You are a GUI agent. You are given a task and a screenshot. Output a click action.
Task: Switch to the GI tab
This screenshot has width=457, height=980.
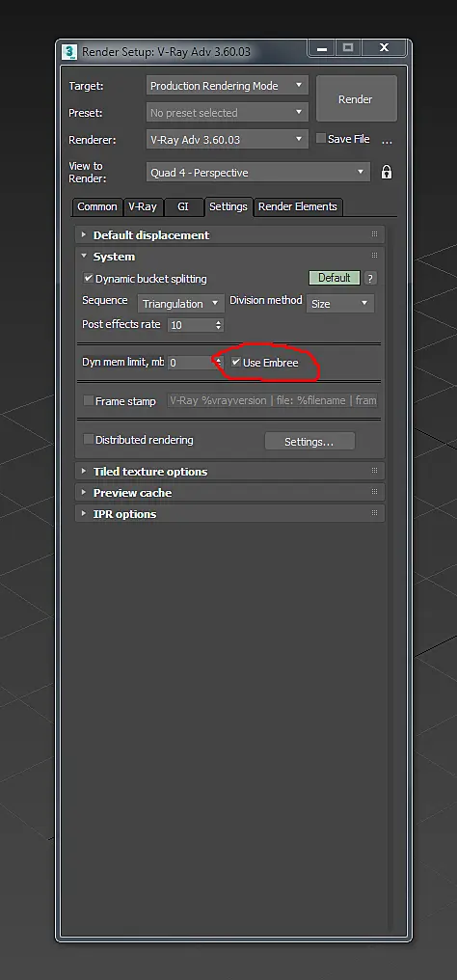click(x=183, y=206)
